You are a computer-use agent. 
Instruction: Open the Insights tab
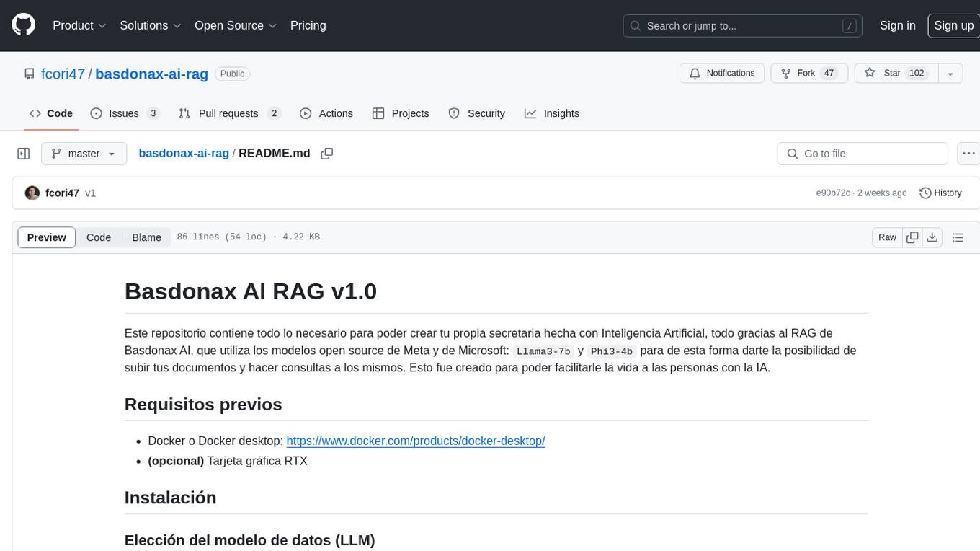click(x=551, y=113)
